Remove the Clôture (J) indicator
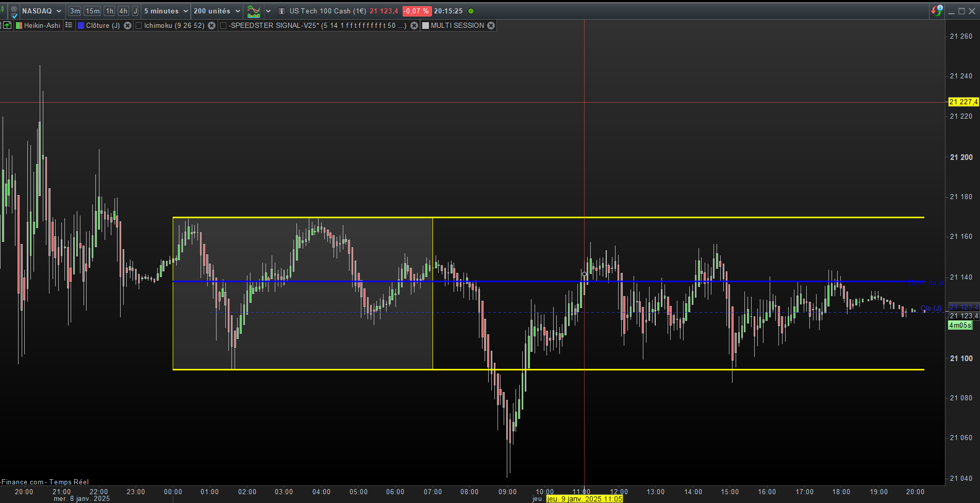980x503 pixels. [x=128, y=25]
